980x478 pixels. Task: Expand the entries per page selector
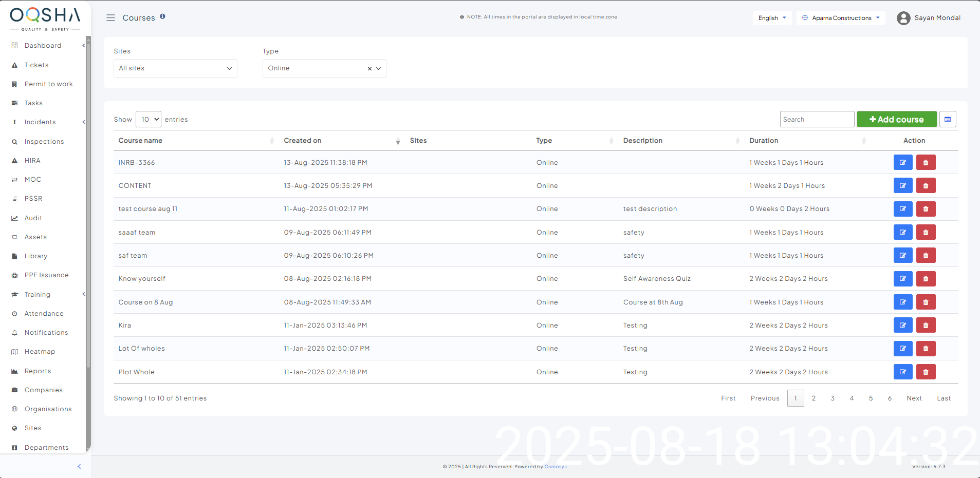click(148, 119)
